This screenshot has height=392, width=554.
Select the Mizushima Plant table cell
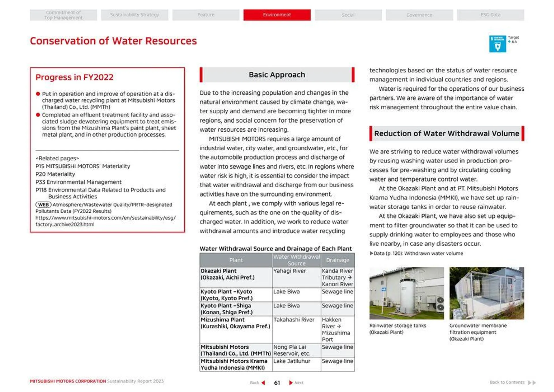point(236,330)
